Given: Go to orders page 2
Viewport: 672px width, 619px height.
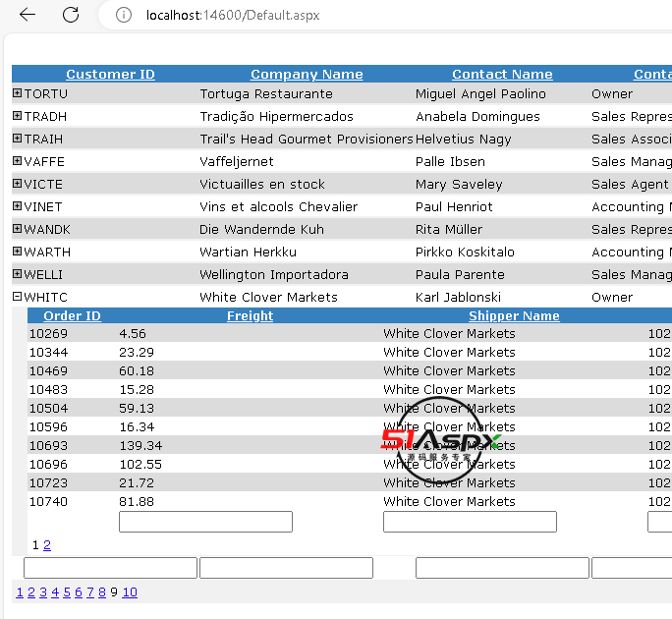Looking at the screenshot, I should pos(47,545).
